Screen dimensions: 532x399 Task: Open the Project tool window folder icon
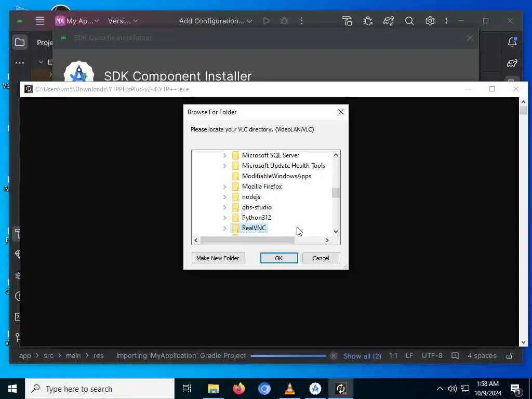coord(20,43)
